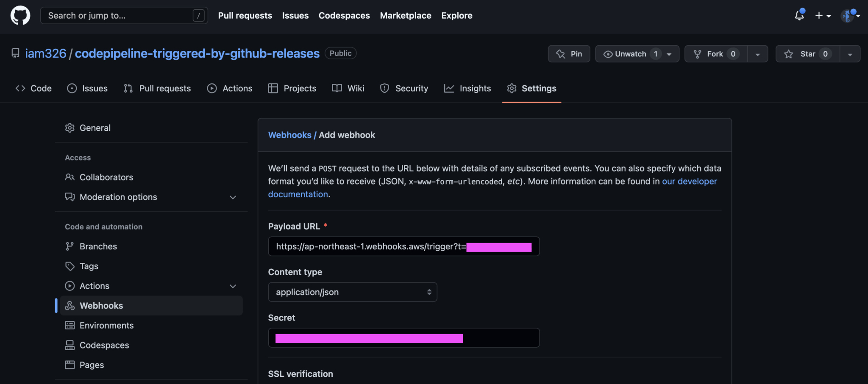This screenshot has height=384, width=868.
Task: Open the Branches settings in the sidebar
Action: click(98, 246)
